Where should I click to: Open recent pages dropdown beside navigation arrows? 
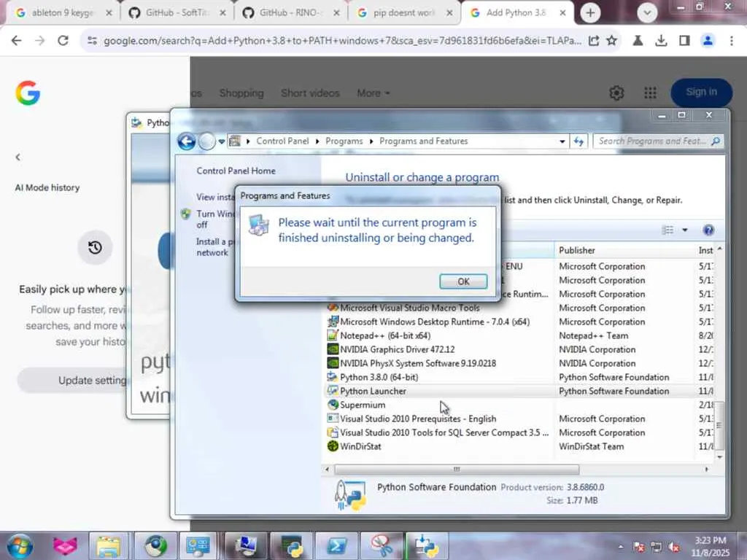click(222, 141)
